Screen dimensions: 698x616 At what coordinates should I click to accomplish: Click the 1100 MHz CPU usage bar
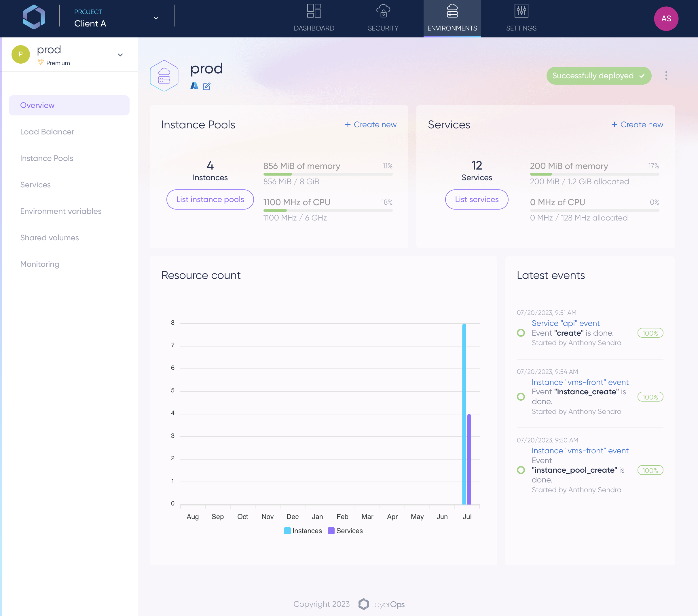[328, 211]
